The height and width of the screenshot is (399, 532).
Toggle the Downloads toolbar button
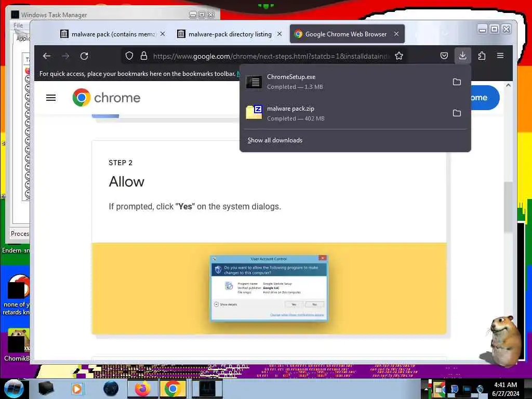463,56
